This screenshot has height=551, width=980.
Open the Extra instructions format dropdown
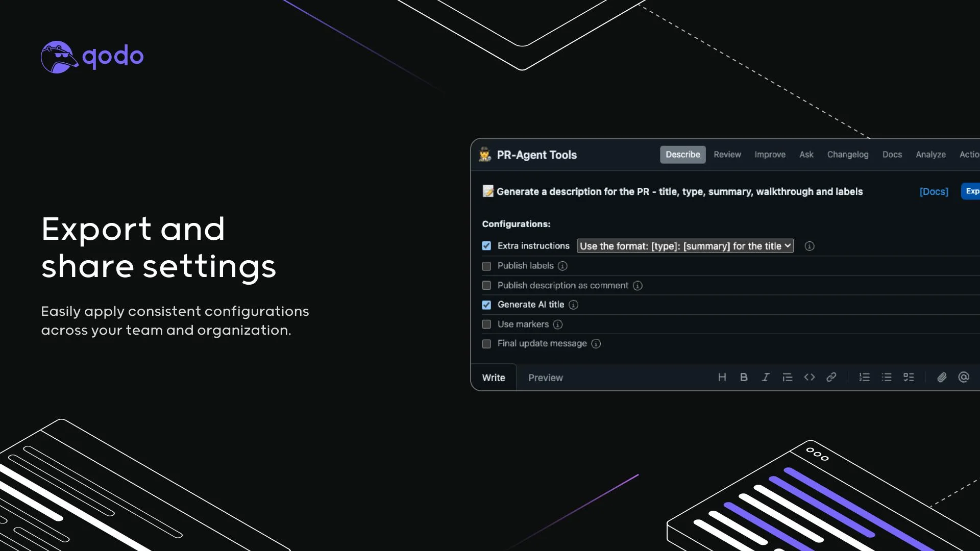click(685, 246)
